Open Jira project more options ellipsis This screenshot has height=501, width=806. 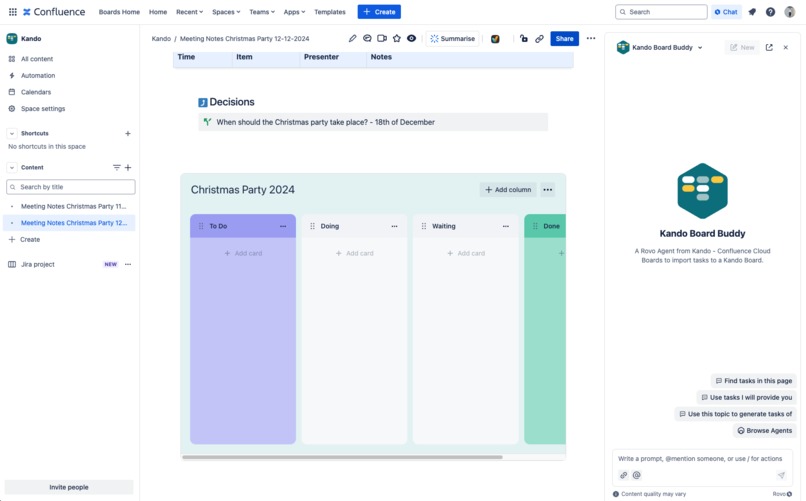pyautogui.click(x=128, y=264)
